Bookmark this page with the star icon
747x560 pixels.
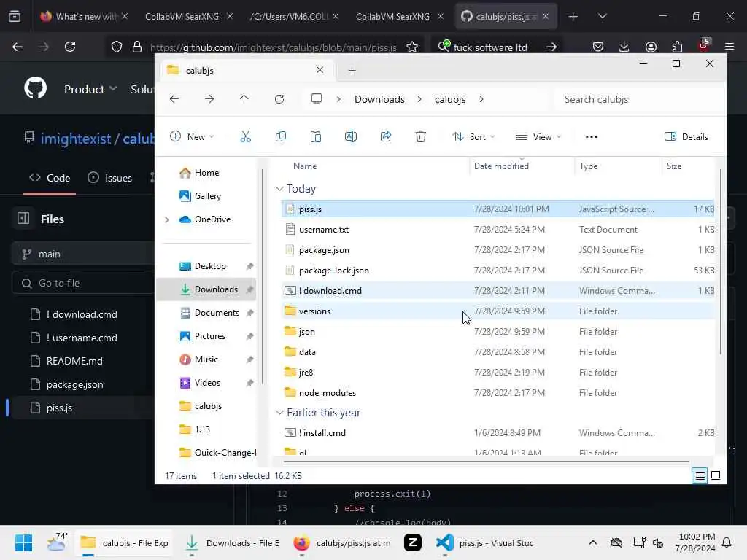[x=412, y=47]
